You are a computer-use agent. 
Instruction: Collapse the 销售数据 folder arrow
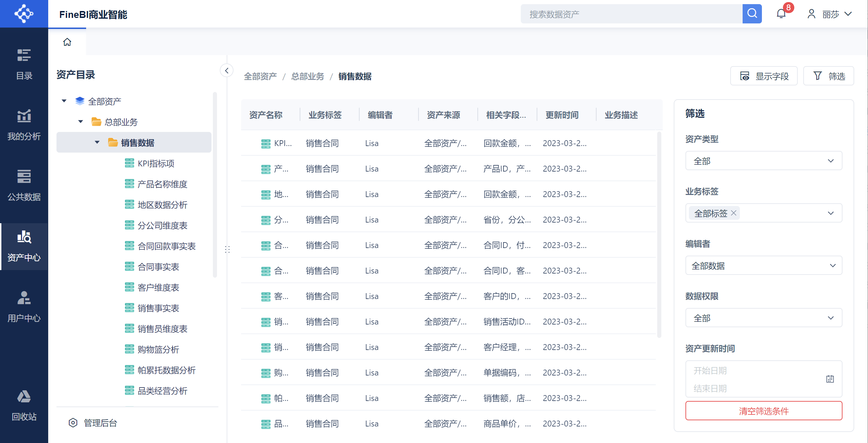[97, 142]
